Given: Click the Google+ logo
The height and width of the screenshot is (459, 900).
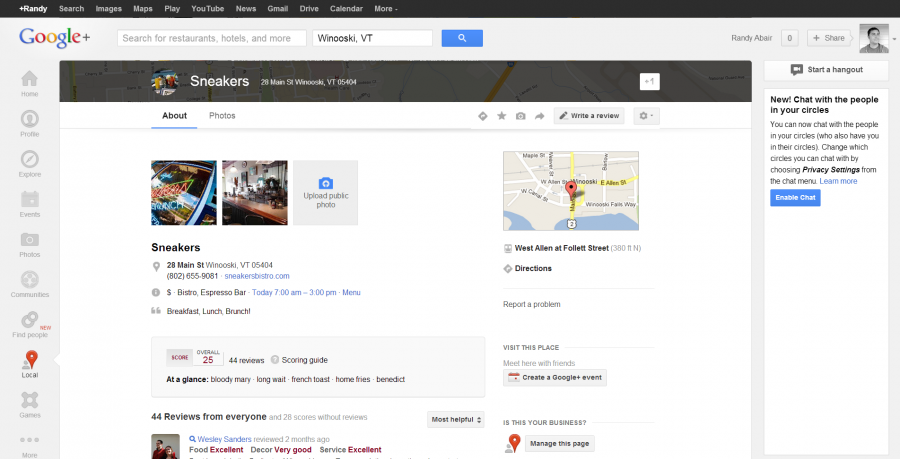Looking at the screenshot, I should (55, 37).
